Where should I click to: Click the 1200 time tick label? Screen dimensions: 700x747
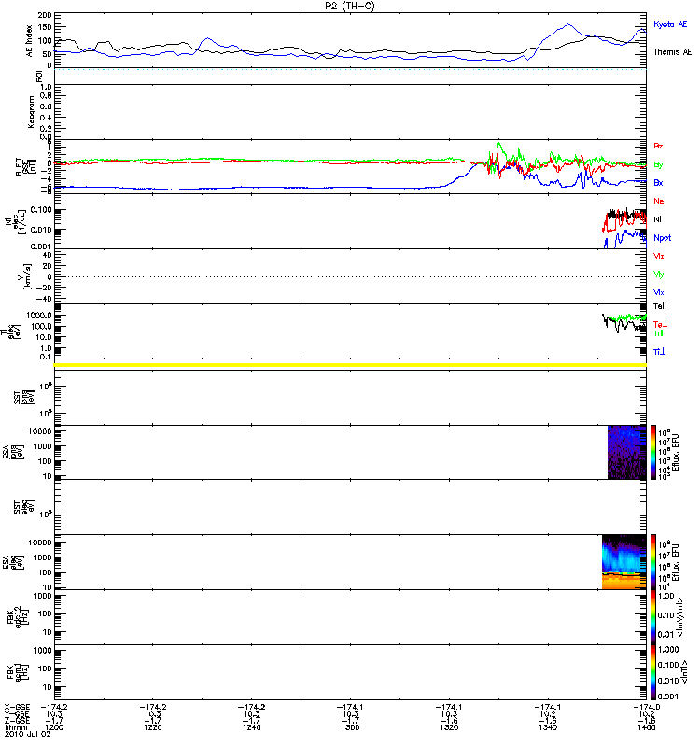54,727
